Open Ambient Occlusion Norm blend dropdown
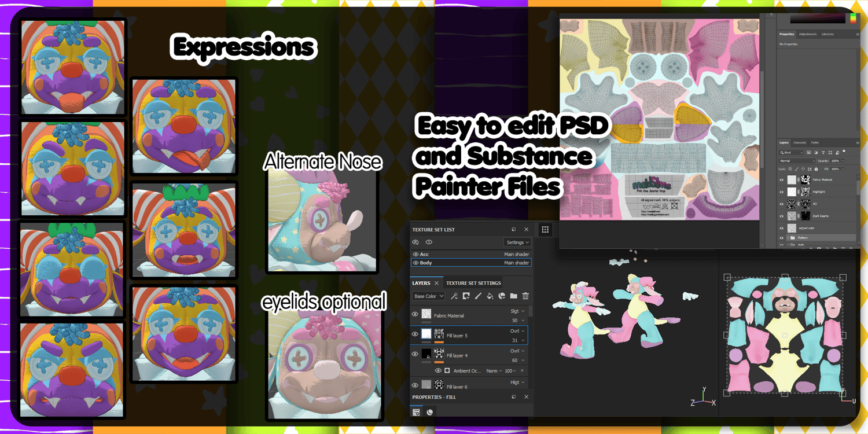This screenshot has width=868, height=434. pos(494,371)
